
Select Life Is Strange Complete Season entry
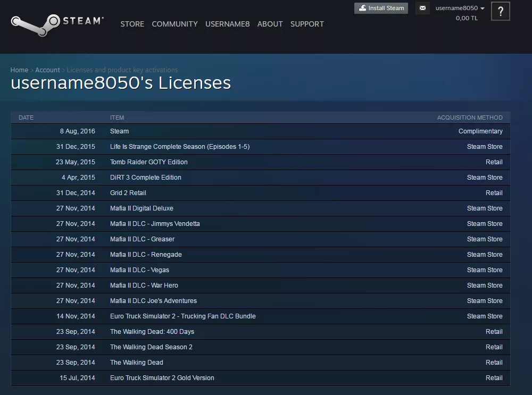click(x=180, y=147)
